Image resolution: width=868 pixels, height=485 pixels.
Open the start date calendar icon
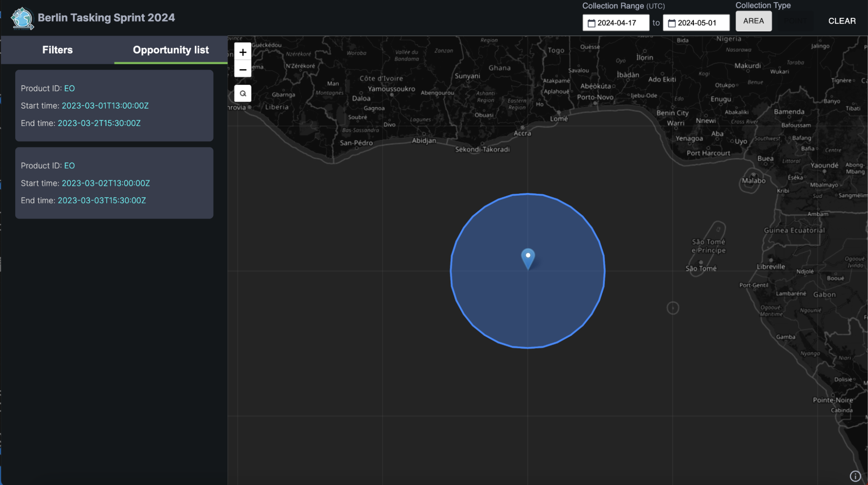(x=591, y=23)
